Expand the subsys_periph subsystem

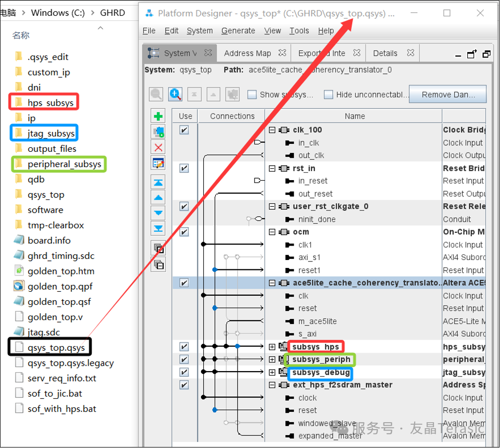click(x=272, y=359)
